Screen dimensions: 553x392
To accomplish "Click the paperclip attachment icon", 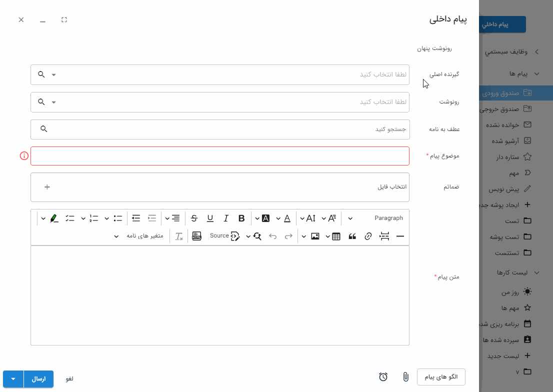I will [405, 377].
